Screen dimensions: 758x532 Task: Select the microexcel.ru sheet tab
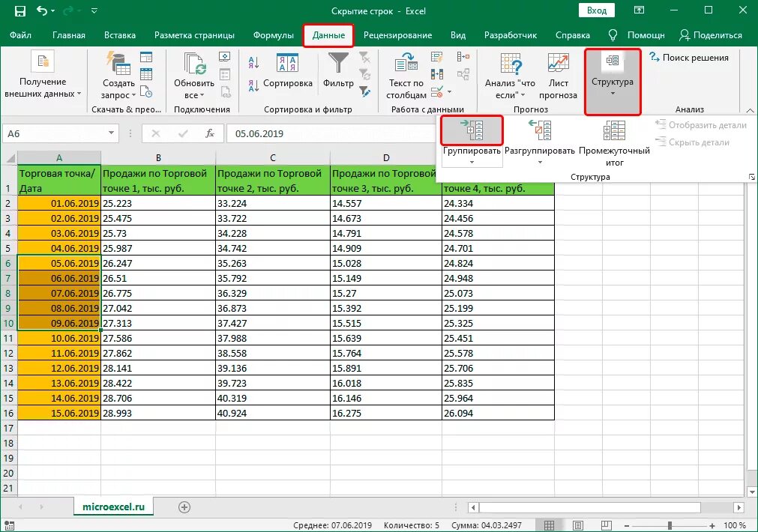pyautogui.click(x=114, y=507)
